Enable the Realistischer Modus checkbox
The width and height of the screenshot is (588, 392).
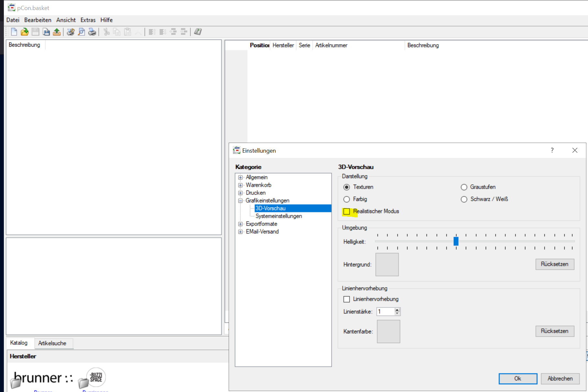click(347, 212)
